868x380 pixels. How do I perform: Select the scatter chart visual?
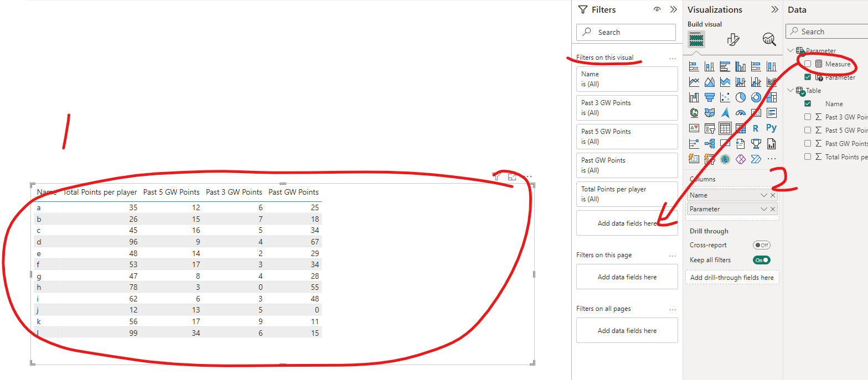[725, 97]
